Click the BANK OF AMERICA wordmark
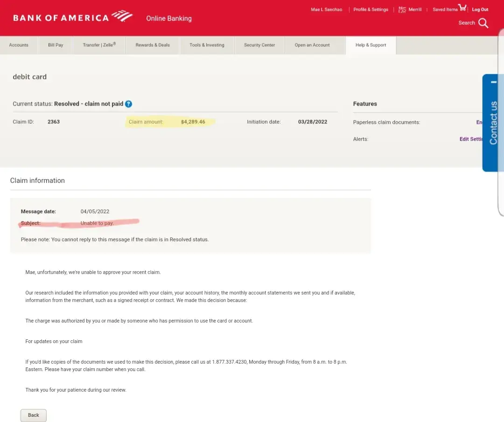The image size is (504, 422). (x=61, y=18)
